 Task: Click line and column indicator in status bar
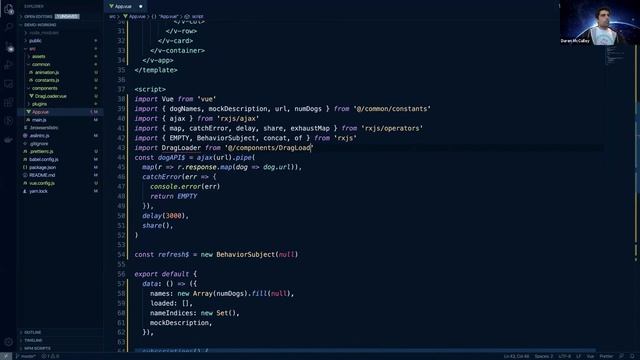point(516,356)
